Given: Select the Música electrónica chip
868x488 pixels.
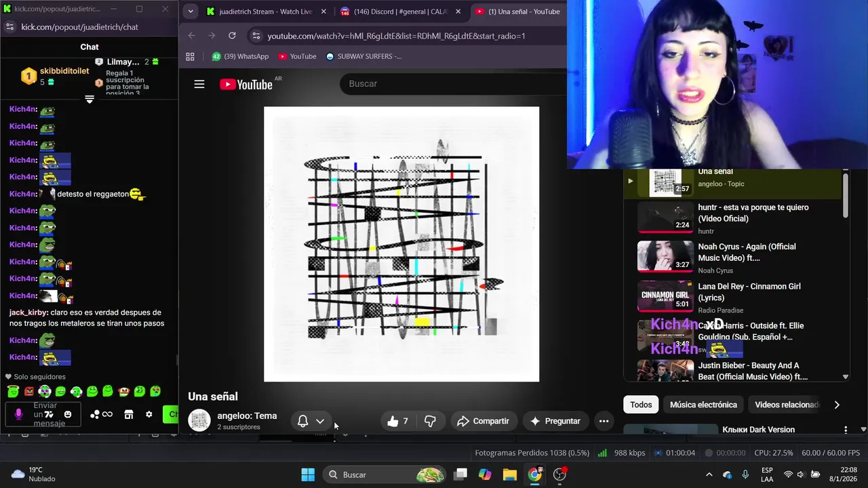Looking at the screenshot, I should (x=703, y=405).
